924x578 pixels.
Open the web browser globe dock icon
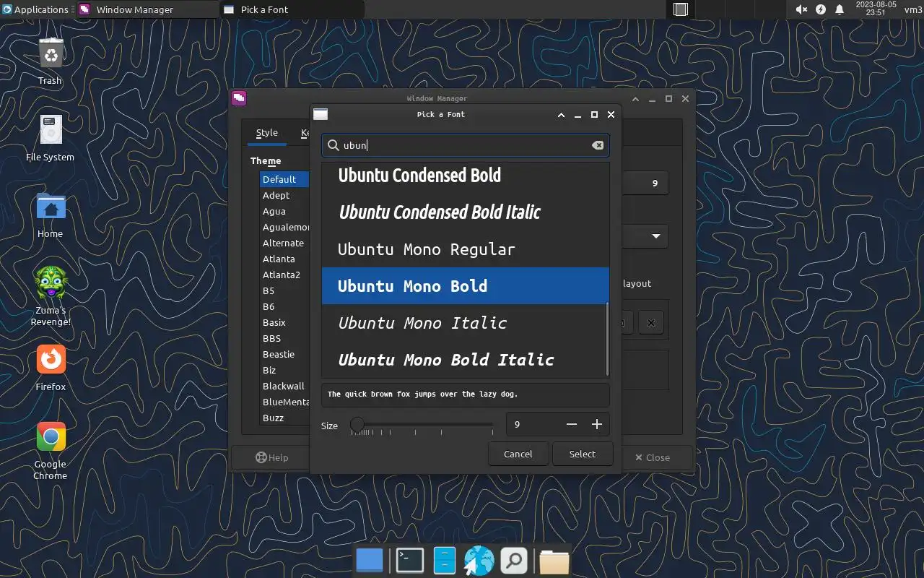[479, 561]
